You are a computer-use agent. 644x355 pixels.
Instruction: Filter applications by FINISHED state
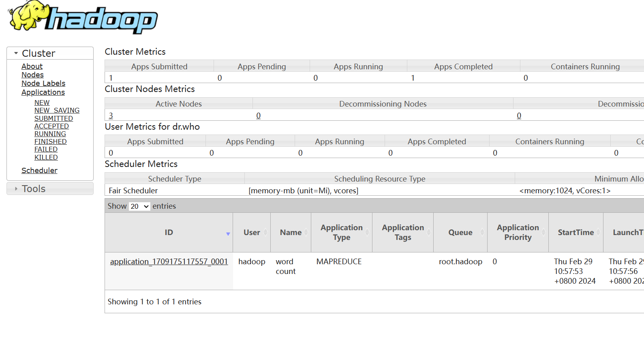[x=50, y=141]
